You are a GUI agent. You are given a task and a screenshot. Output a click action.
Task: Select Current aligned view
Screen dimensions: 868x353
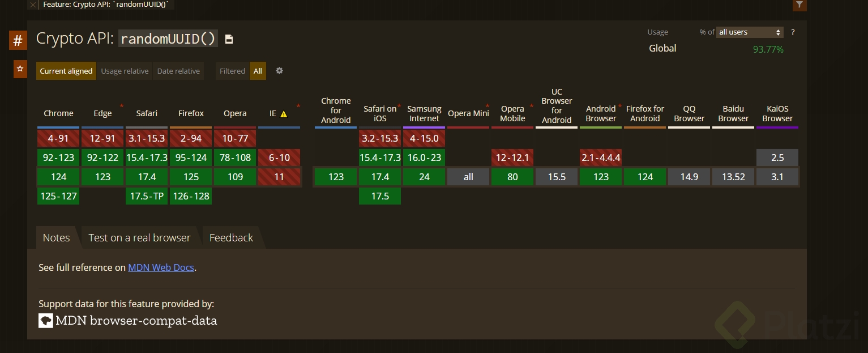(66, 71)
